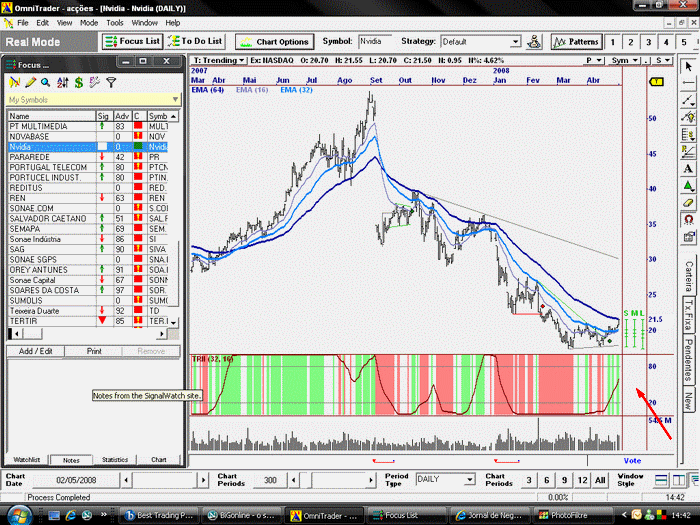The height and width of the screenshot is (525, 700).
Task: Switch to chart layout 5
Action: (684, 42)
